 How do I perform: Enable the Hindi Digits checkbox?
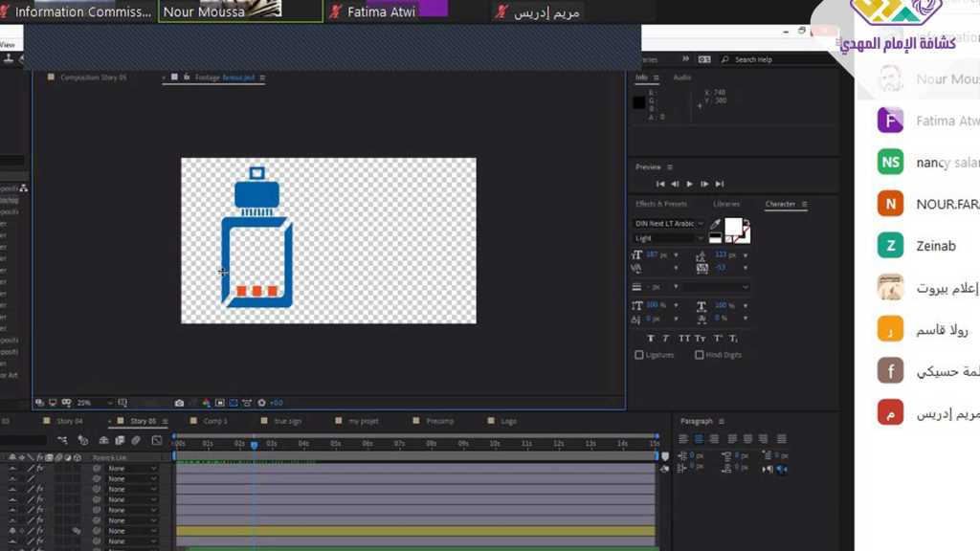pos(699,355)
